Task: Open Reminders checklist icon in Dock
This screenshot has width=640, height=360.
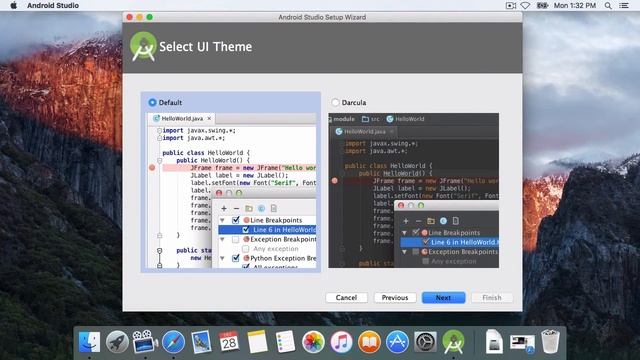Action: click(x=285, y=342)
